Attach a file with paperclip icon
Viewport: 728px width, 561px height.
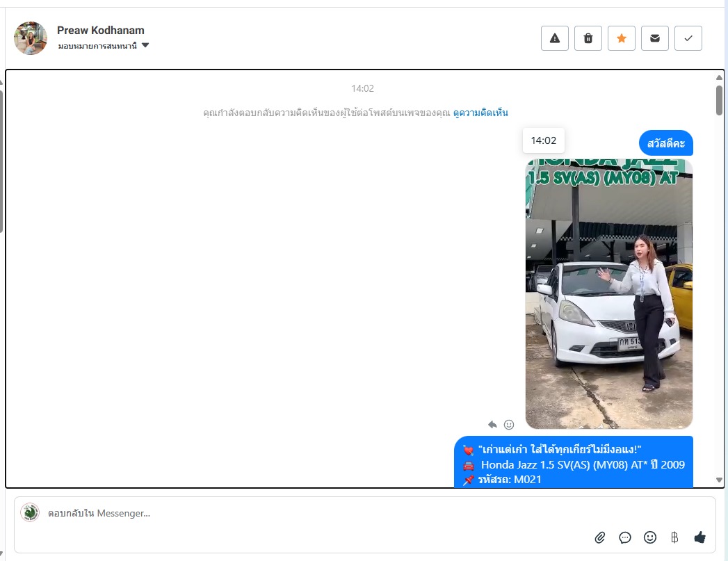click(x=600, y=537)
